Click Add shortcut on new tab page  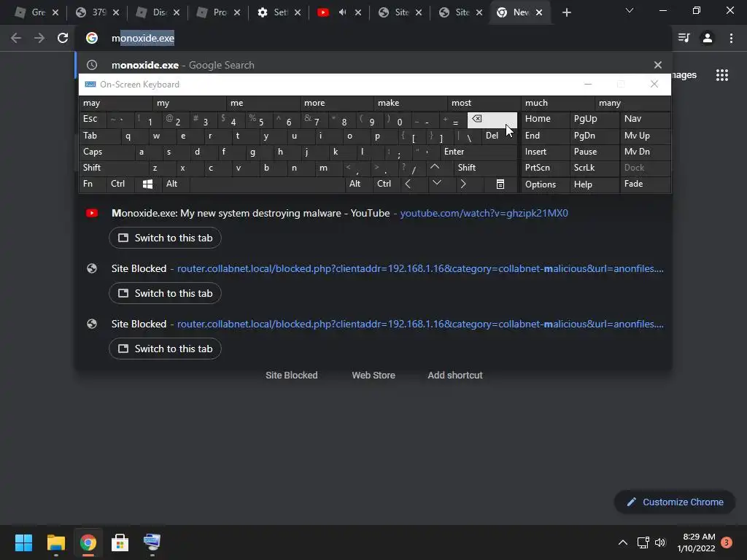[x=455, y=376]
